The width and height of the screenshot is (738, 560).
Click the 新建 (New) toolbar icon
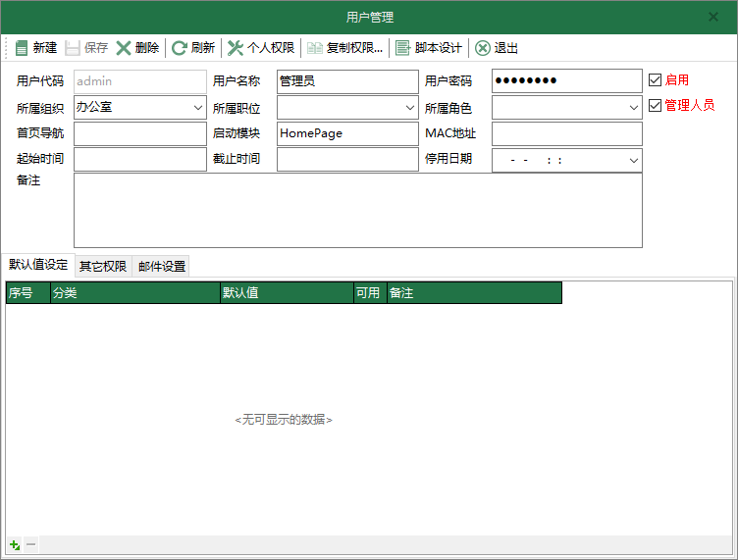coord(22,48)
